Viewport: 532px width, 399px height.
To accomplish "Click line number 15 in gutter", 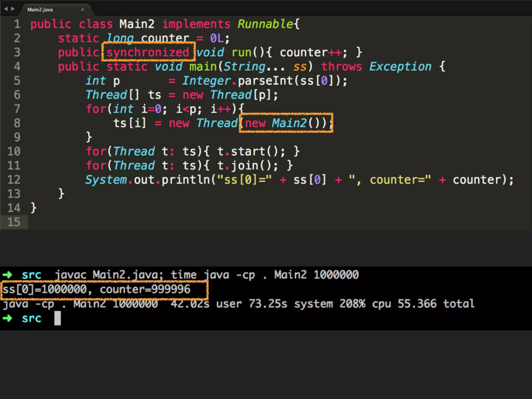I will tap(14, 222).
